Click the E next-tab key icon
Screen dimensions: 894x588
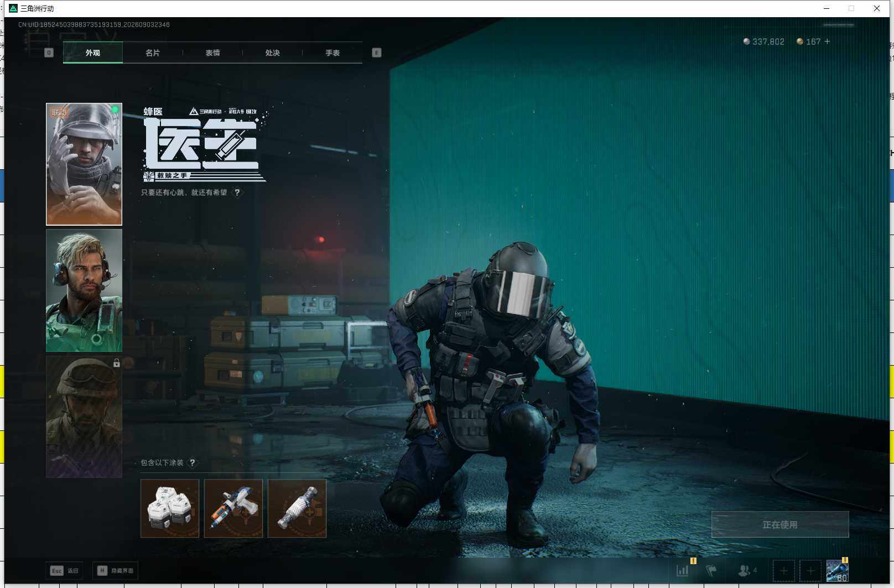pos(377,53)
